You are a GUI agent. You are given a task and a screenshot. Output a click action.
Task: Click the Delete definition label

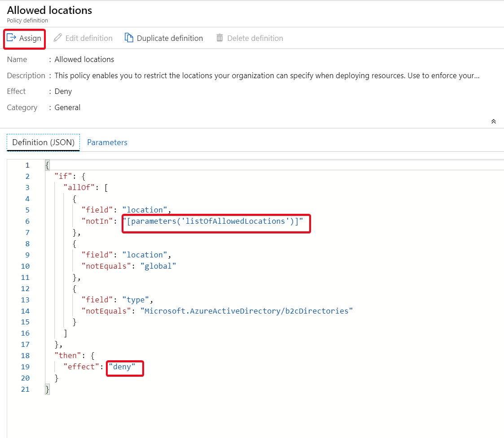(x=255, y=38)
